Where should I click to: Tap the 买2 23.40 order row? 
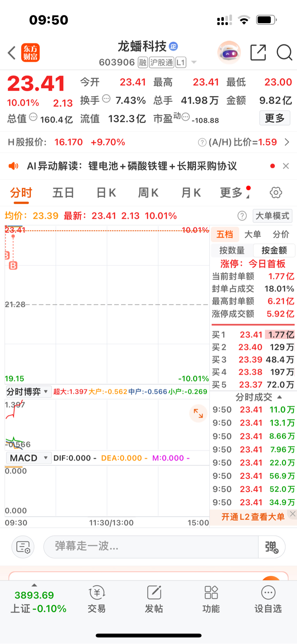point(253,347)
